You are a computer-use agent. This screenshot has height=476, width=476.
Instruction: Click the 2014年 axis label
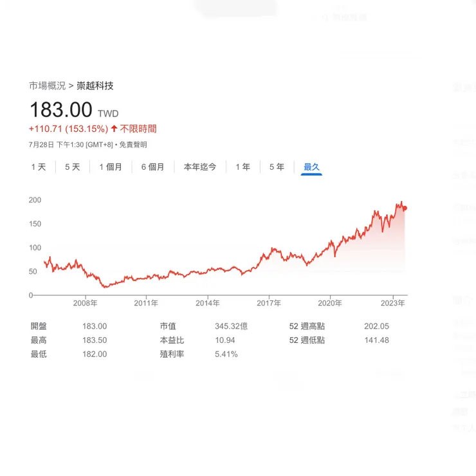[208, 303]
